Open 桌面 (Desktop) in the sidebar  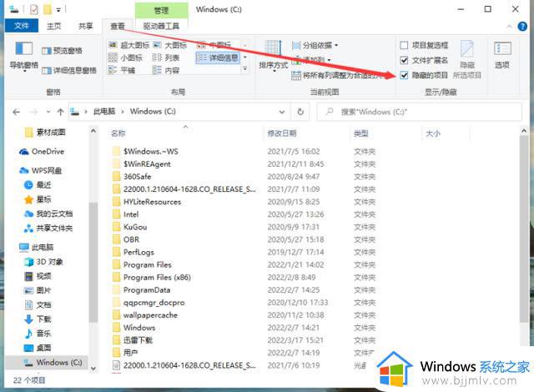[38, 348]
